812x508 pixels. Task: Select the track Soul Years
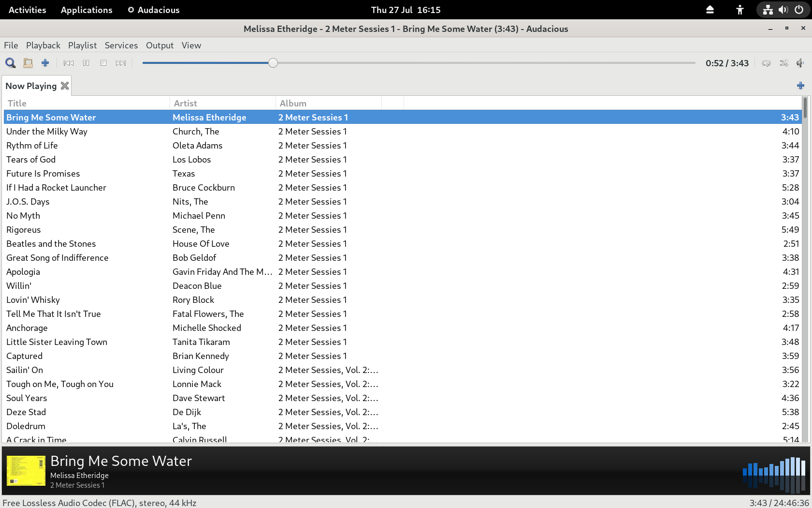pos(403,398)
